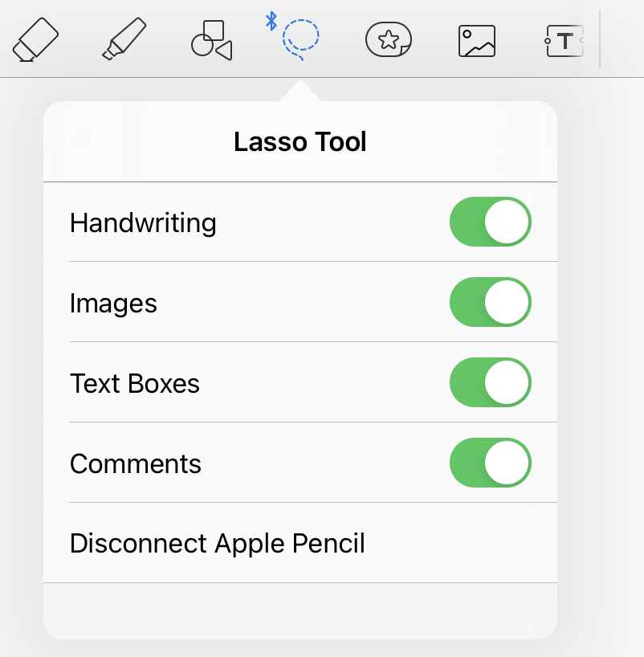Tap the Text Boxes row label
This screenshot has height=657, width=644.
(x=135, y=383)
